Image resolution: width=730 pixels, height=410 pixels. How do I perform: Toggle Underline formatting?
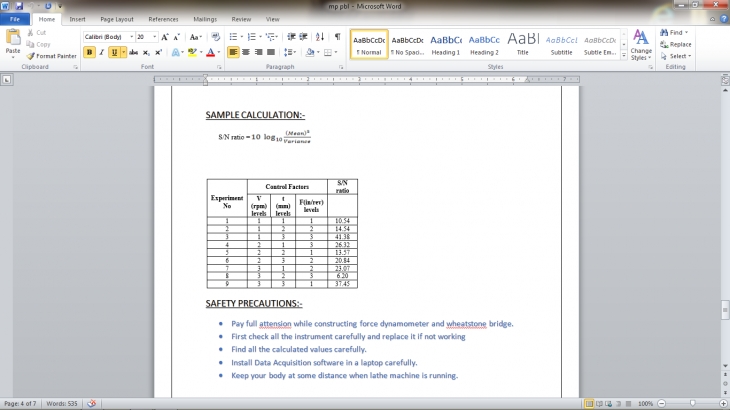coord(114,52)
